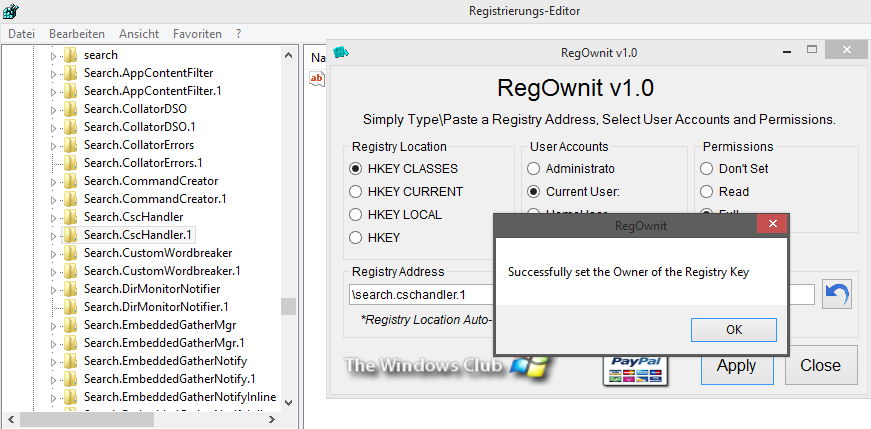The image size is (871, 429).
Task: Select Search.DirMonitorNotifier.1 key
Action: [x=156, y=307]
